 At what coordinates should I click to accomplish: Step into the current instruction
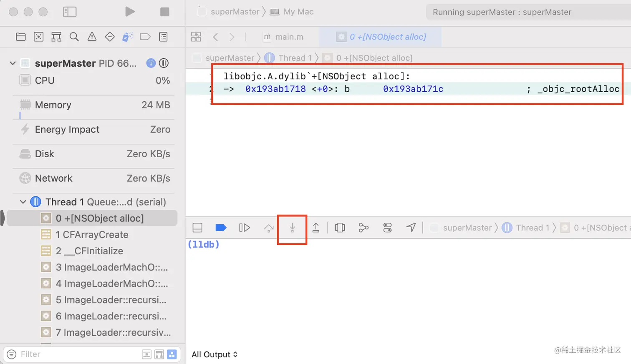[293, 228]
